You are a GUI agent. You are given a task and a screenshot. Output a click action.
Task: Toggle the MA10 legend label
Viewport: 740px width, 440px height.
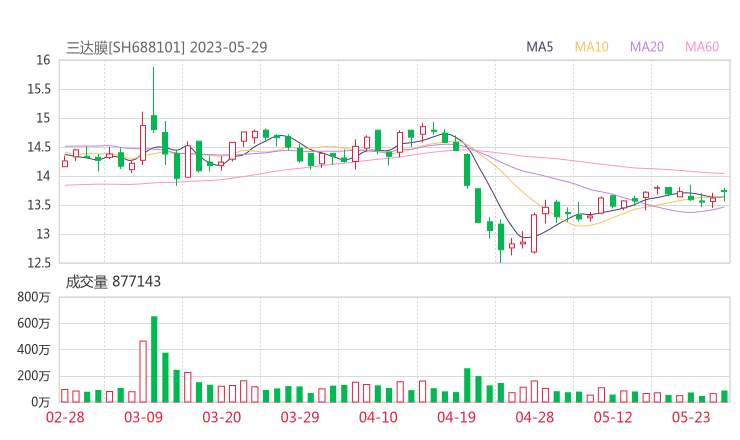[591, 47]
